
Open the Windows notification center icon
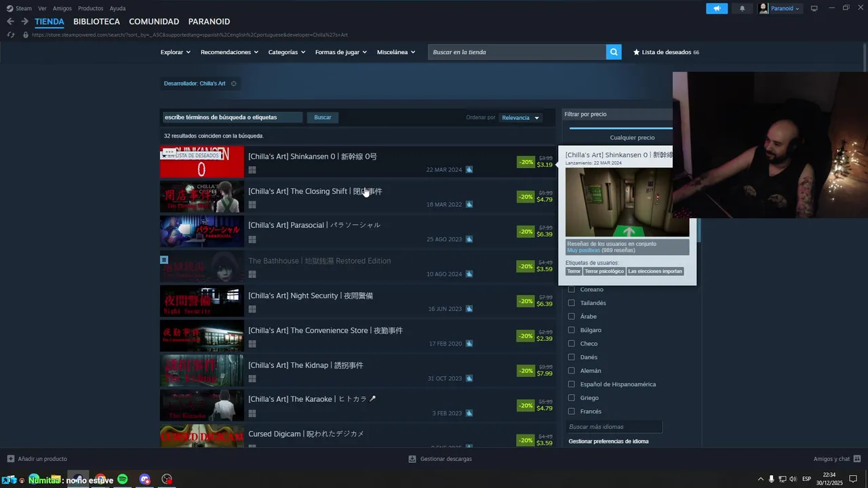coord(853,479)
